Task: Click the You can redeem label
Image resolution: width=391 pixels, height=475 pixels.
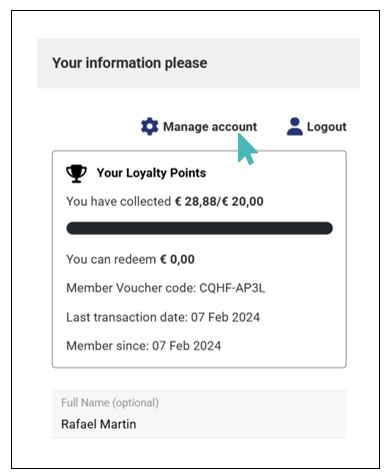Action: click(x=111, y=259)
